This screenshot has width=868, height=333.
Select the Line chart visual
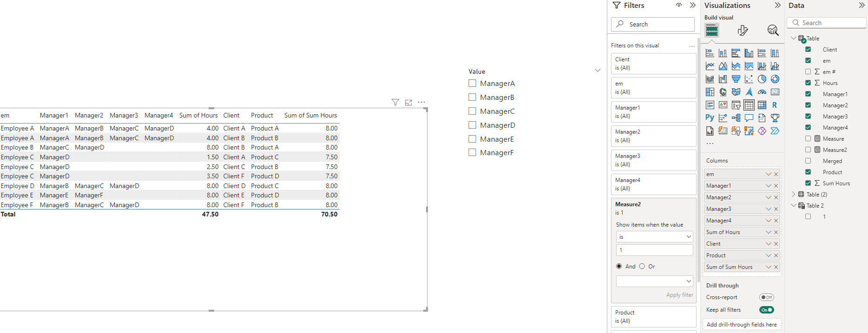pyautogui.click(x=710, y=66)
